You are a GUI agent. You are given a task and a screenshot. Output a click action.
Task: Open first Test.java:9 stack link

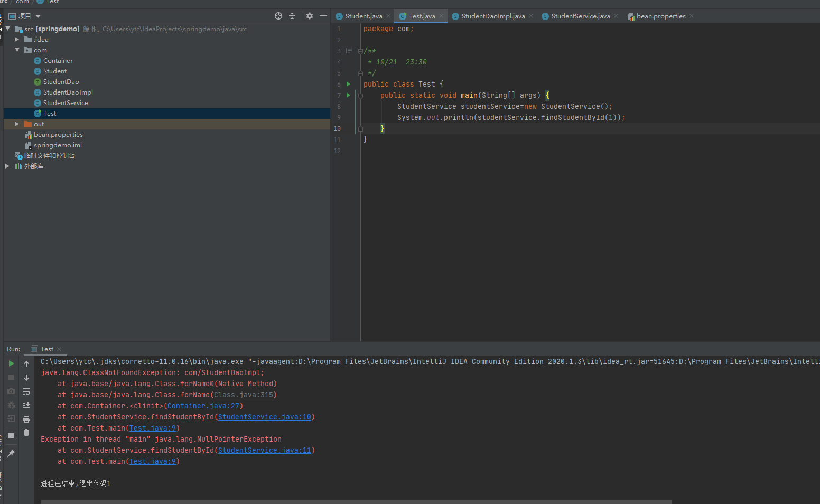[153, 428]
